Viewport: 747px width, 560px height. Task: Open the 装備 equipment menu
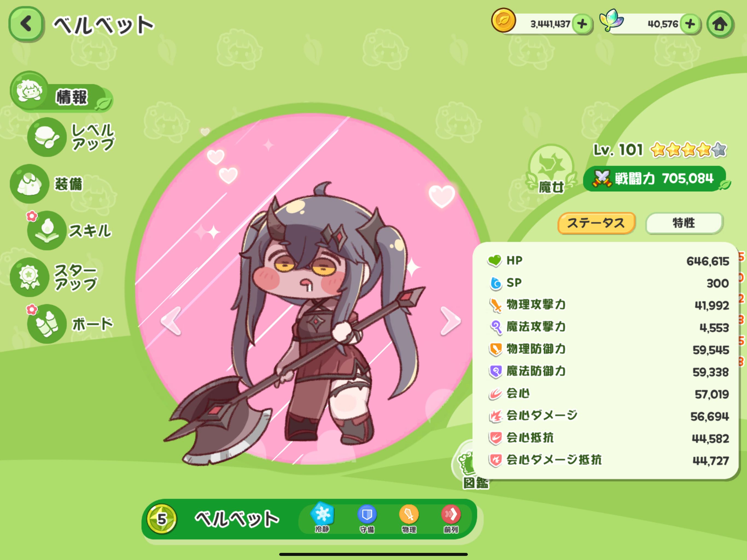pos(29,184)
